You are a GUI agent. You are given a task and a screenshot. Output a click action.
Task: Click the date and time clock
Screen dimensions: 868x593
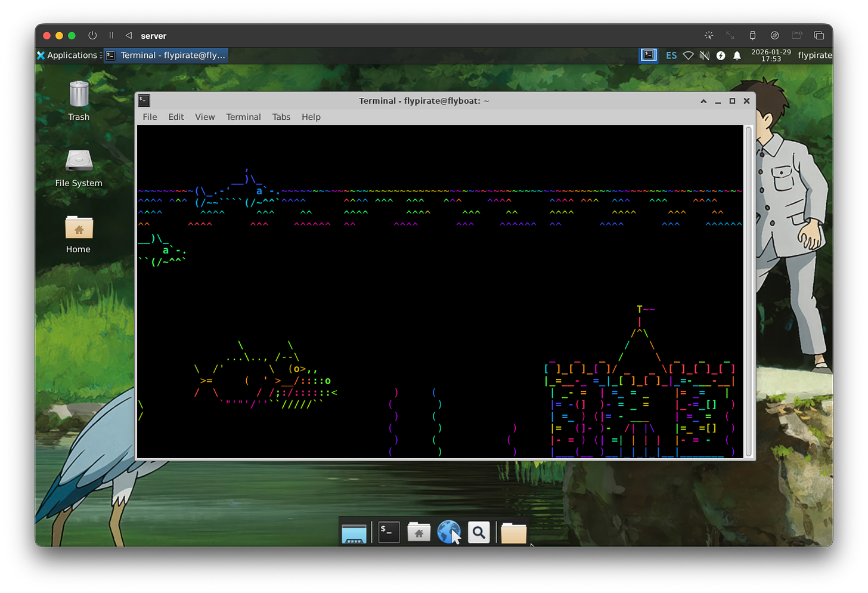click(x=771, y=55)
